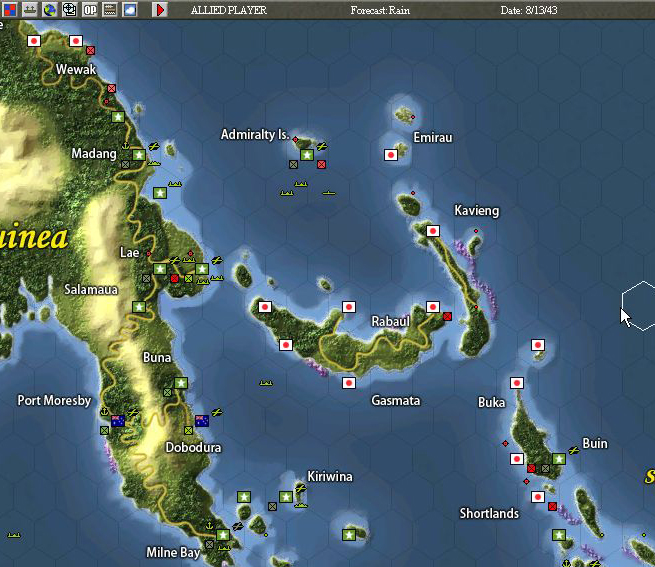Select the Japanese flag base at Gasmata
Screen dimensions: 655x567
click(x=349, y=383)
